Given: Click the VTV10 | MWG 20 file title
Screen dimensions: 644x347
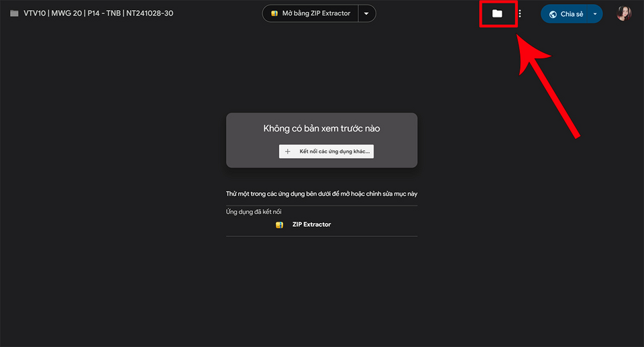Looking at the screenshot, I should click(98, 13).
